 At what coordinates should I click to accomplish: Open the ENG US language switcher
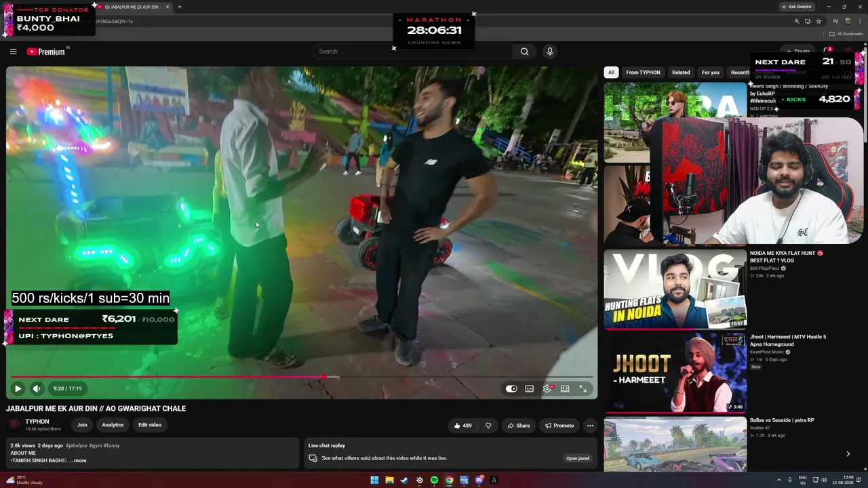pos(803,481)
